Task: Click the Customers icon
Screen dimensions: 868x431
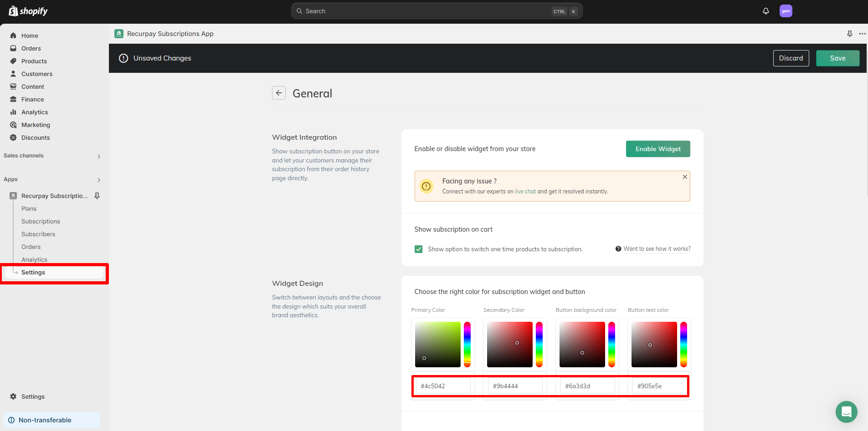Action: [x=14, y=74]
